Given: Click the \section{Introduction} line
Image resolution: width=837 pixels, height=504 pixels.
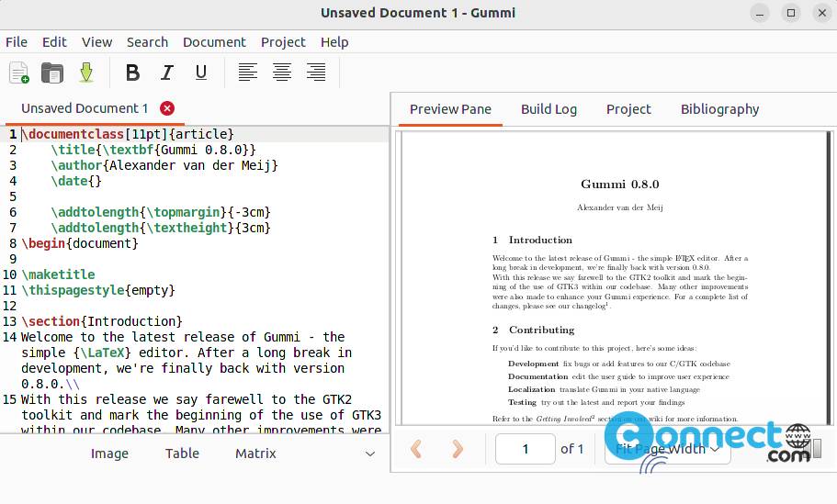Looking at the screenshot, I should coord(102,321).
